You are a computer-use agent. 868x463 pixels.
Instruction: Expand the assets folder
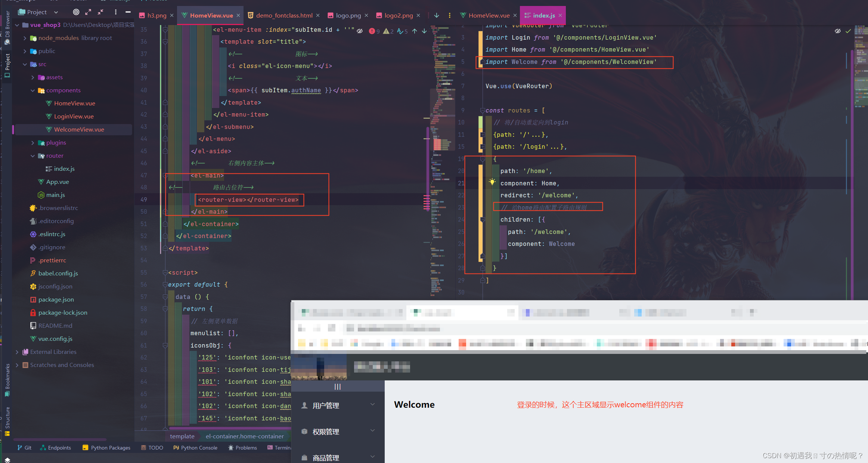[33, 77]
